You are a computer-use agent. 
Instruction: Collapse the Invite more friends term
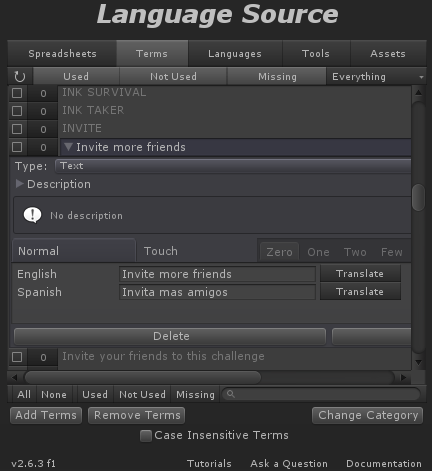pyautogui.click(x=68, y=147)
